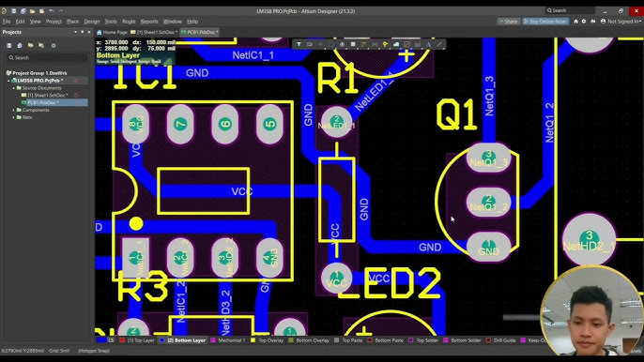The image size is (644, 362).
Task: Select the Place String text tool
Action: point(428,44)
